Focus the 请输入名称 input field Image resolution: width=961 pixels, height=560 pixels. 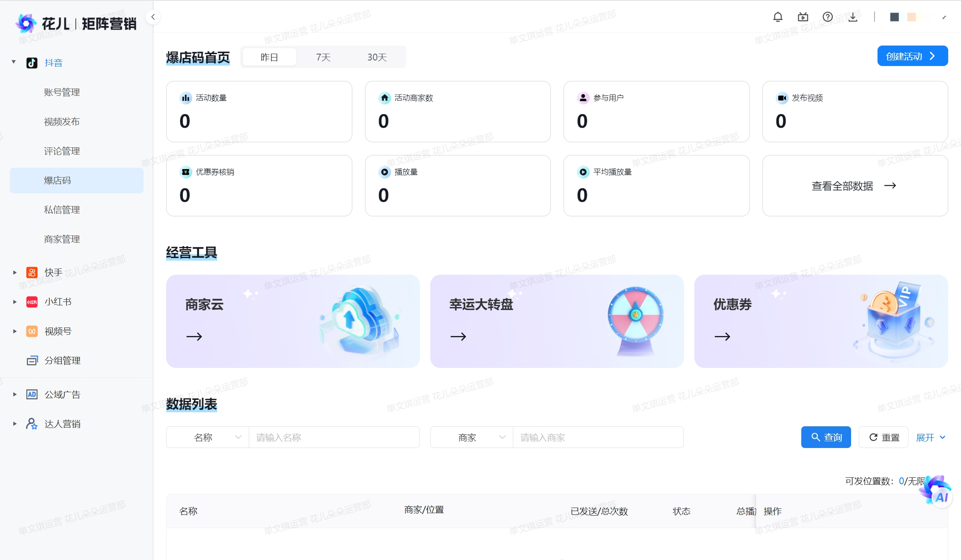(334, 437)
